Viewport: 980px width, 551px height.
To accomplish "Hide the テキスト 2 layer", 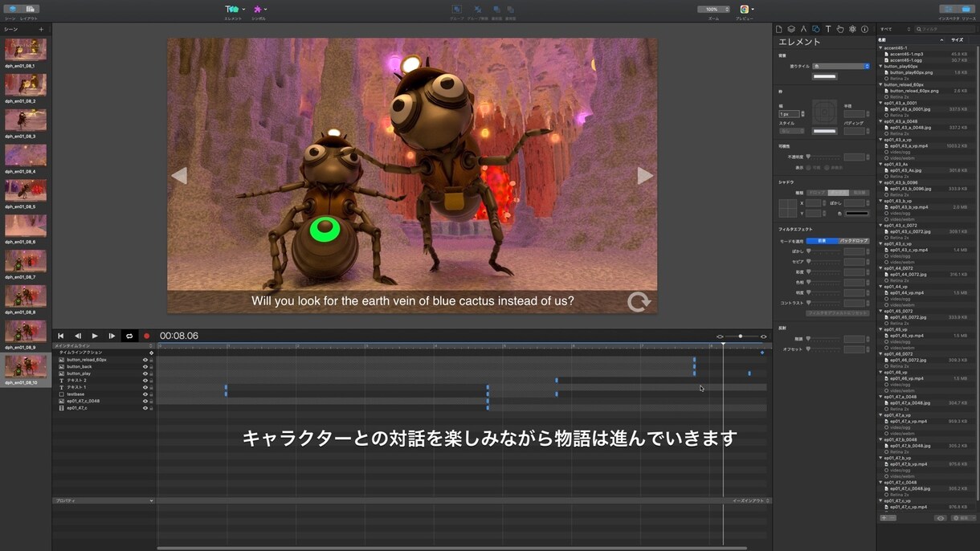I will click(145, 381).
